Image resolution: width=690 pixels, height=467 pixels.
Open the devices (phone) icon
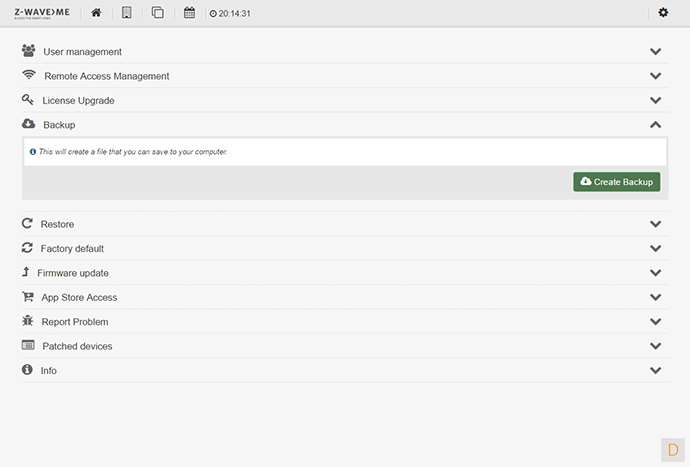coord(127,13)
